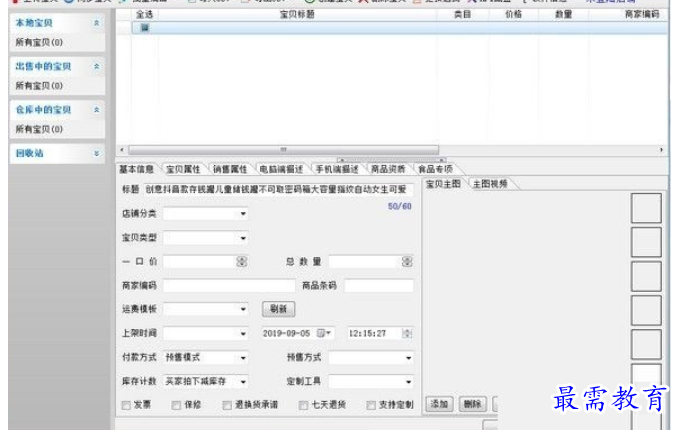Select 所有宝贝(0) under 出售中的宝贝
The height and width of the screenshot is (430, 675).
tap(39, 86)
